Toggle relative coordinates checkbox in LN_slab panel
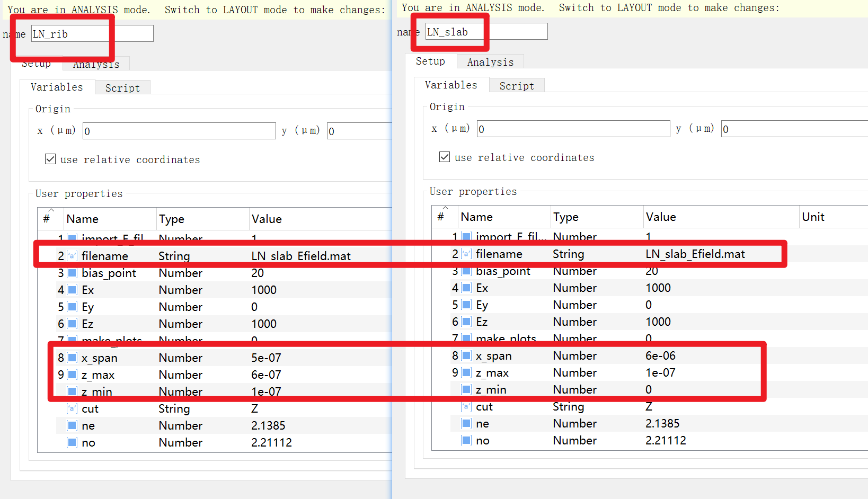This screenshot has height=499, width=868. (445, 157)
